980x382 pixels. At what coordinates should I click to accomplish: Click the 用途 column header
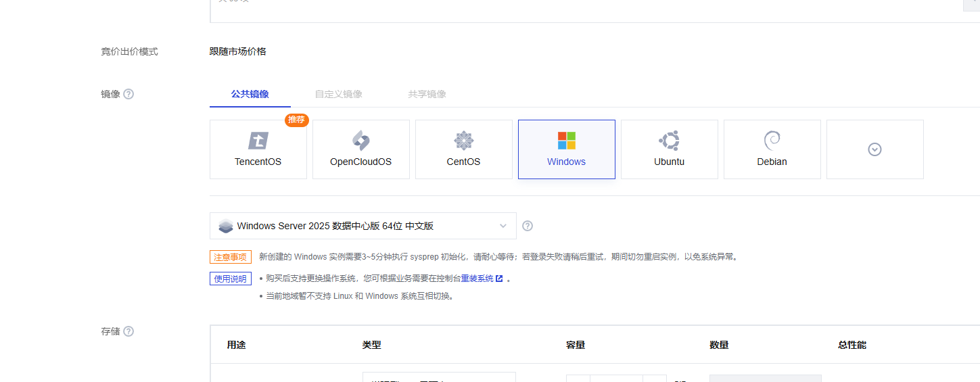(x=237, y=345)
